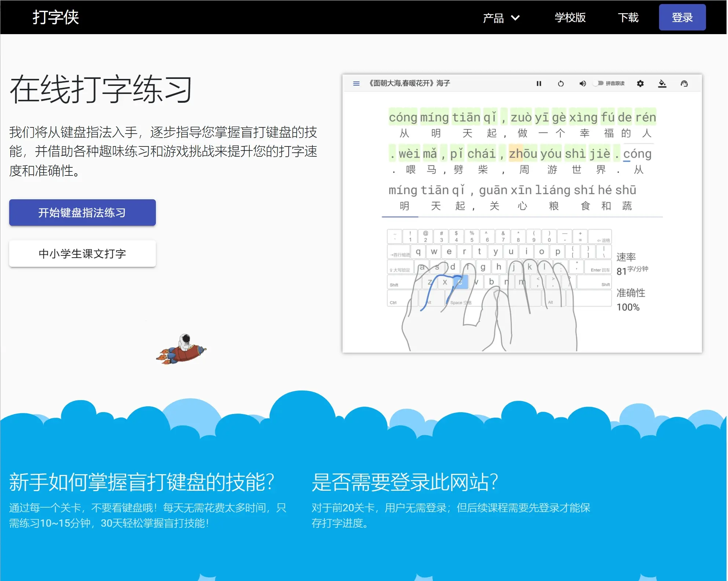
Task: Click the highlighted c key on keyboard
Action: tap(460, 282)
